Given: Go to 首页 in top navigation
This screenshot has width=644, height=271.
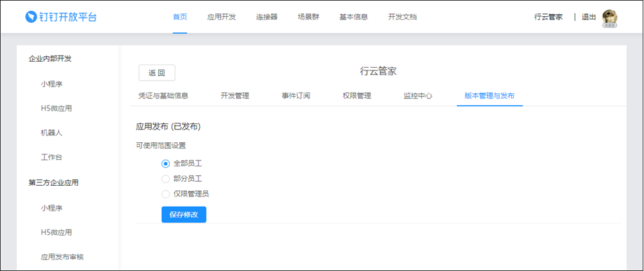Looking at the screenshot, I should pyautogui.click(x=180, y=17).
